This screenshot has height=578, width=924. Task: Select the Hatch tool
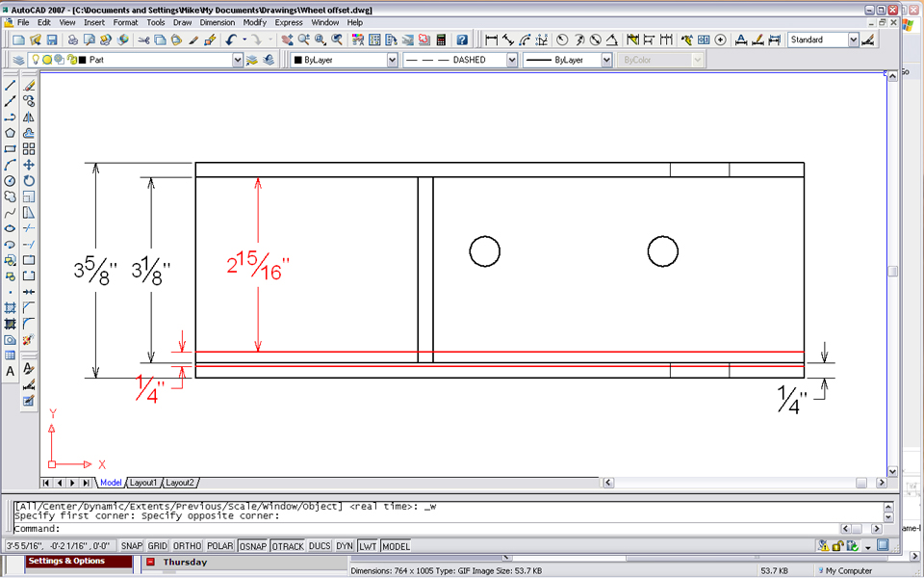tap(10, 308)
